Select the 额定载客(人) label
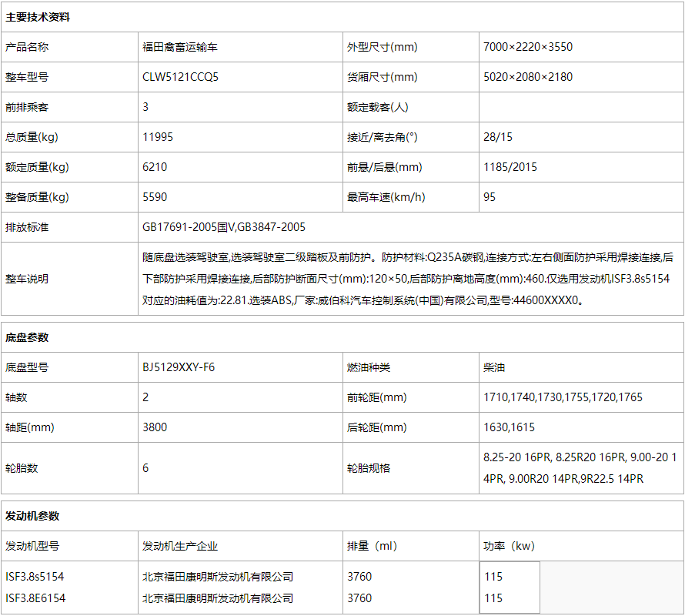 [x=377, y=107]
